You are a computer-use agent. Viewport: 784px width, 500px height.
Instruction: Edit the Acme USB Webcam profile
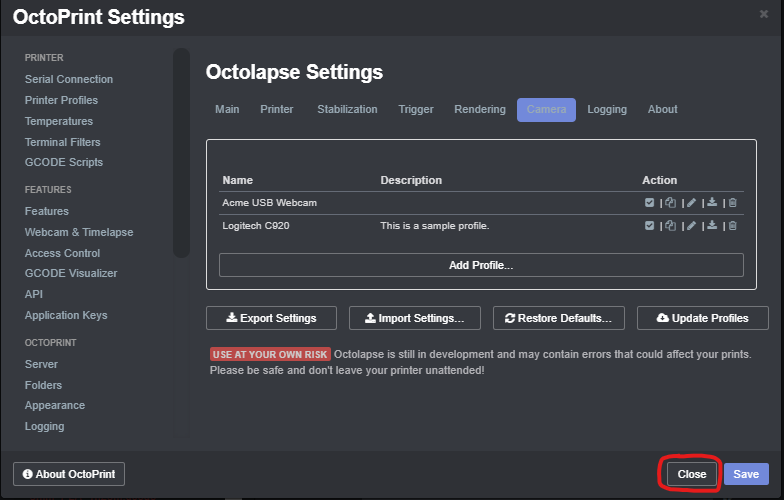pos(692,202)
